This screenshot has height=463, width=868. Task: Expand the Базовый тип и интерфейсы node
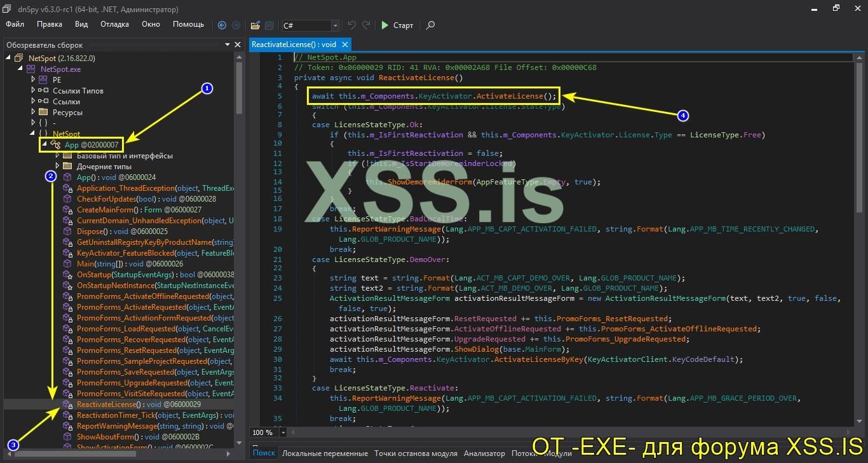pyautogui.click(x=57, y=156)
